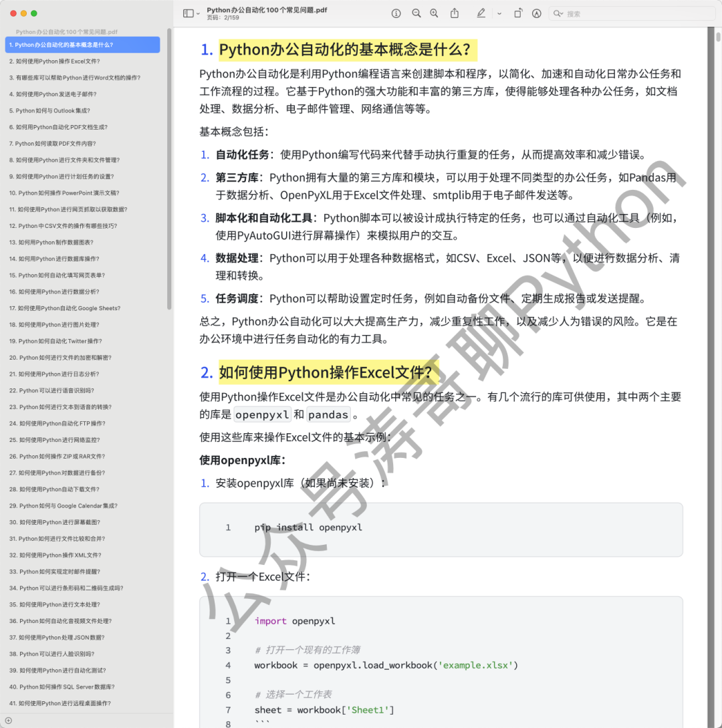Jump to item 28 自动下载文件

coord(83,489)
